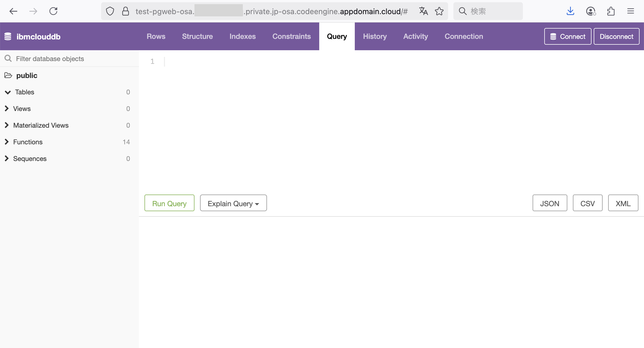Export results using the CSV button

(587, 203)
